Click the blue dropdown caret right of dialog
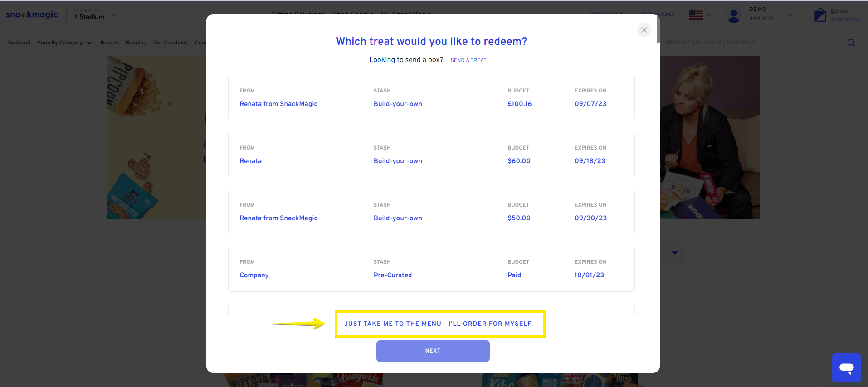This screenshot has height=387, width=868. (675, 253)
